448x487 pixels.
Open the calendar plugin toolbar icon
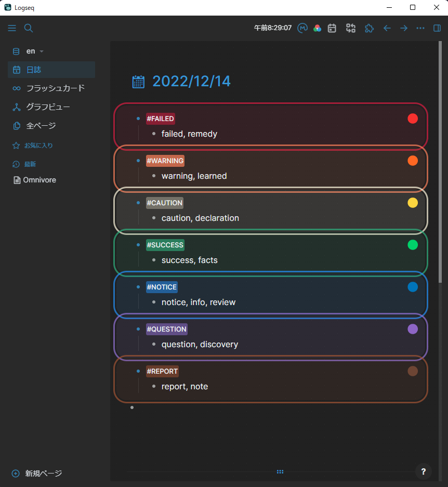coord(332,28)
